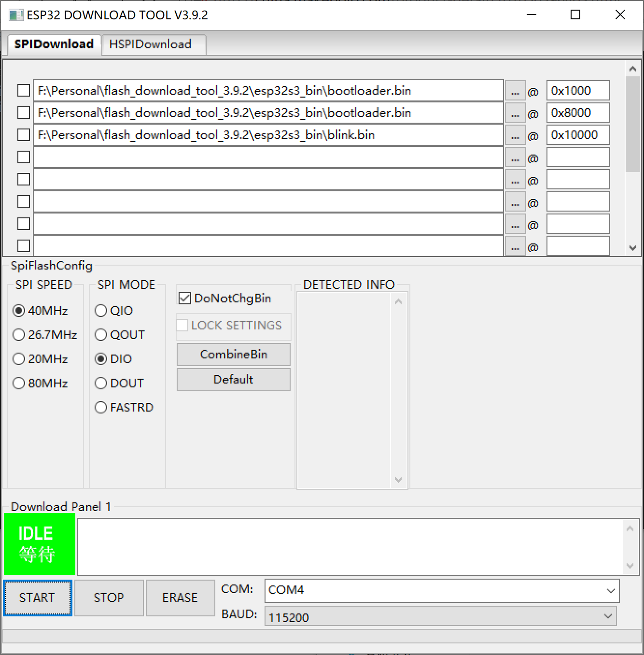This screenshot has width=644, height=655.
Task: Browse file for the 0x1000 row
Action: [515, 91]
